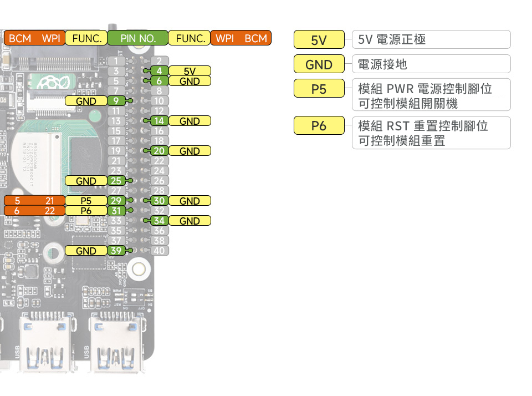Click the P6 legend entry
Screen dimensions: 532x396
tap(319, 126)
